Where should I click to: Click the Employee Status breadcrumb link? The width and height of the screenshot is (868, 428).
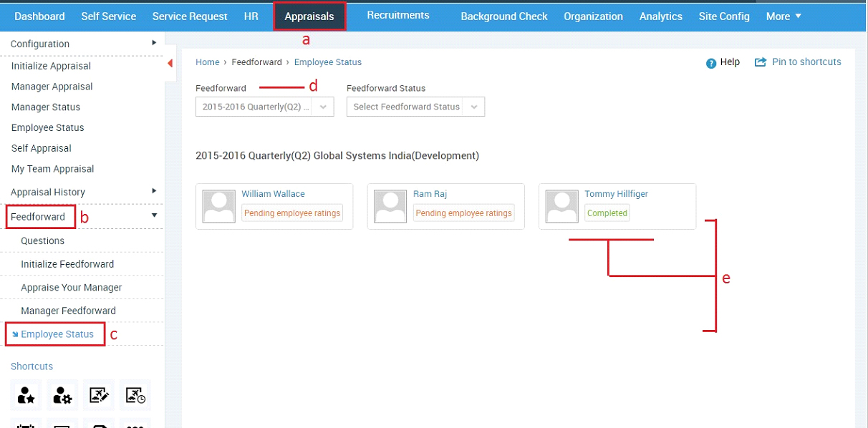pos(328,62)
